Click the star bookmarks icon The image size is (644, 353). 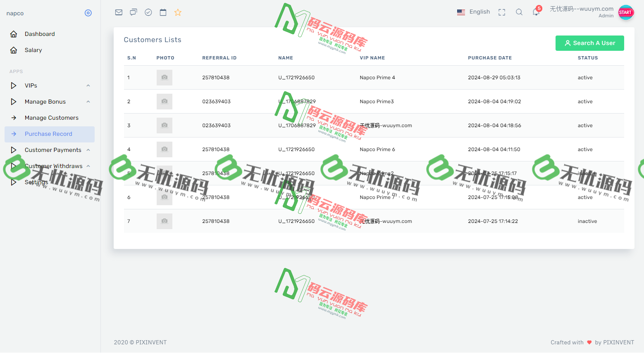click(178, 12)
